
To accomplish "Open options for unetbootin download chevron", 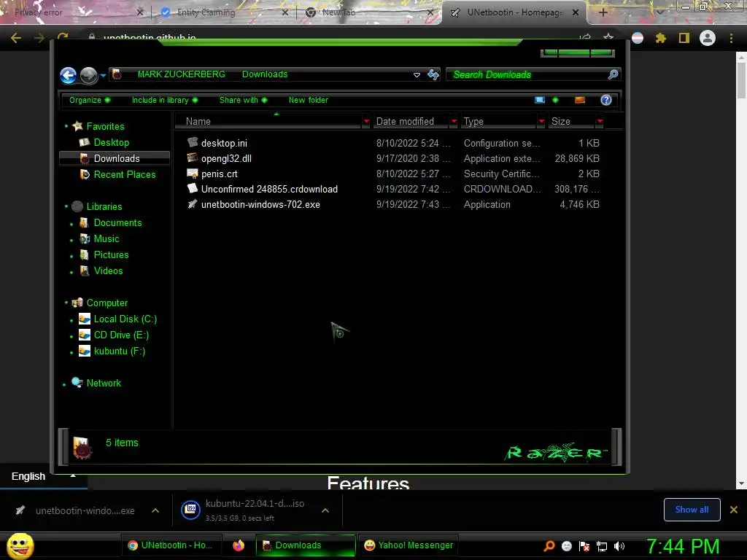I will click(155, 510).
